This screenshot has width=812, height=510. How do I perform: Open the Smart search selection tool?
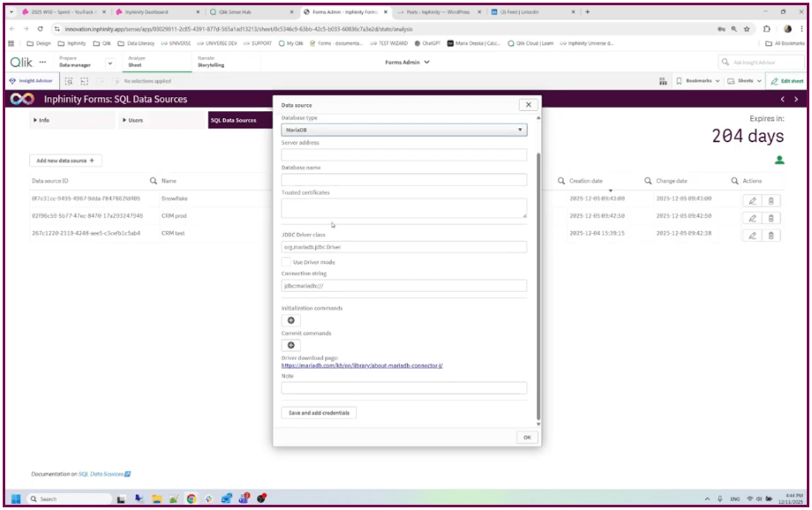[68, 81]
